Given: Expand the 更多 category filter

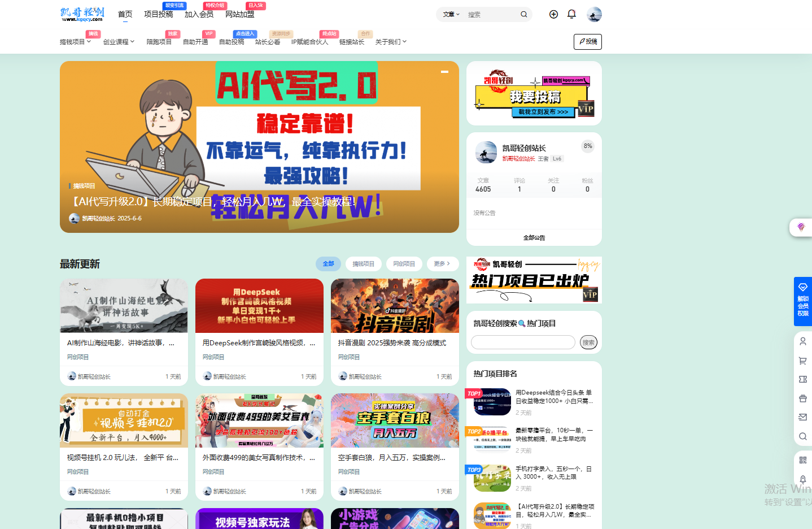Looking at the screenshot, I should [442, 264].
